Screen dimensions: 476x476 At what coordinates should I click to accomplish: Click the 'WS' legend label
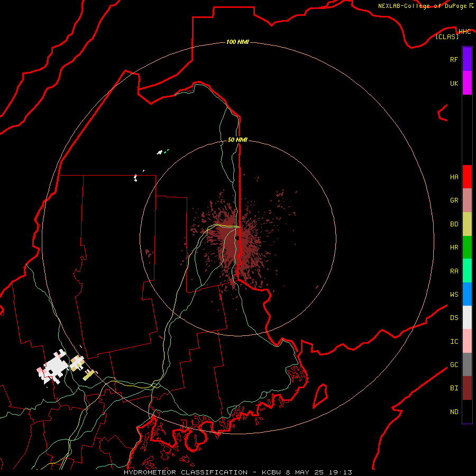(454, 295)
